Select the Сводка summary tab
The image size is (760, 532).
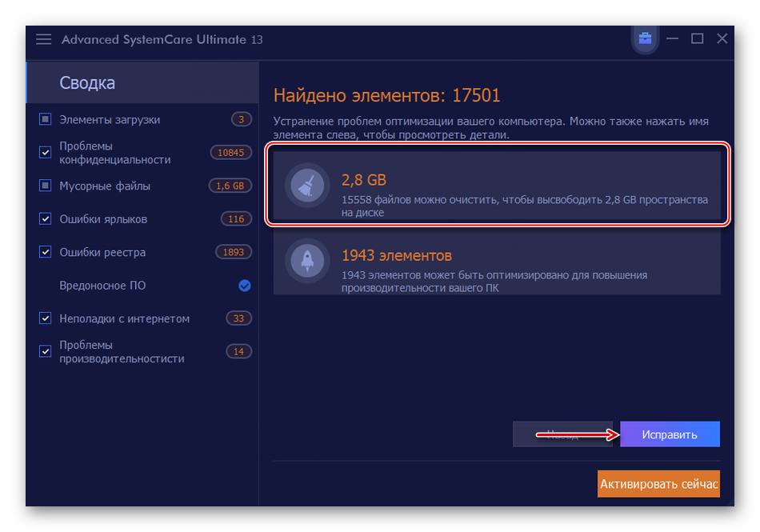point(87,83)
